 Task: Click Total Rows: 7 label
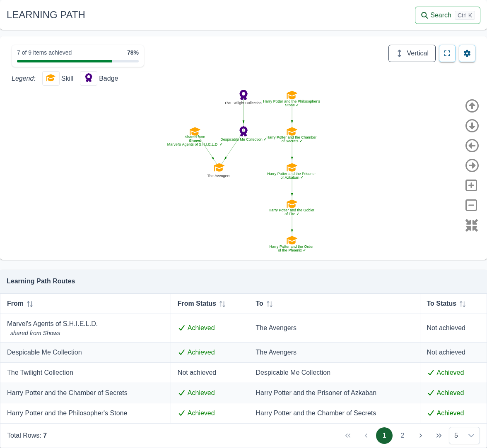click(x=27, y=435)
